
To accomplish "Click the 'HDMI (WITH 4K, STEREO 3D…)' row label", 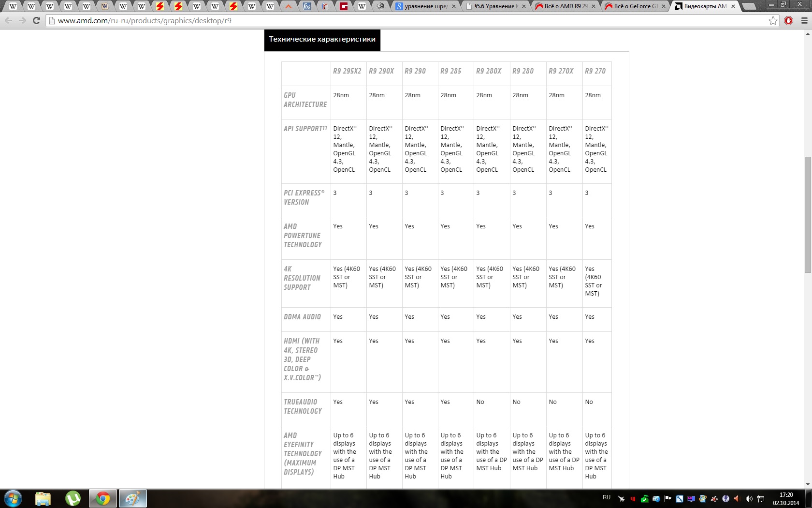I will (x=302, y=359).
